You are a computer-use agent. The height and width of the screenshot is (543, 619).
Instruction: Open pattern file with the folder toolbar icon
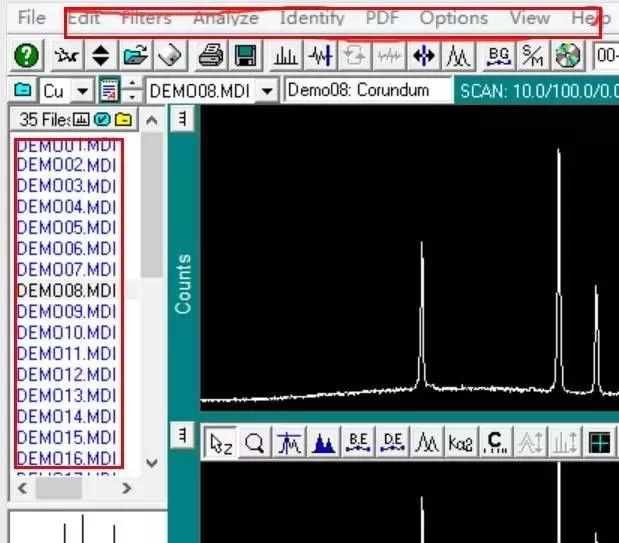(x=135, y=55)
